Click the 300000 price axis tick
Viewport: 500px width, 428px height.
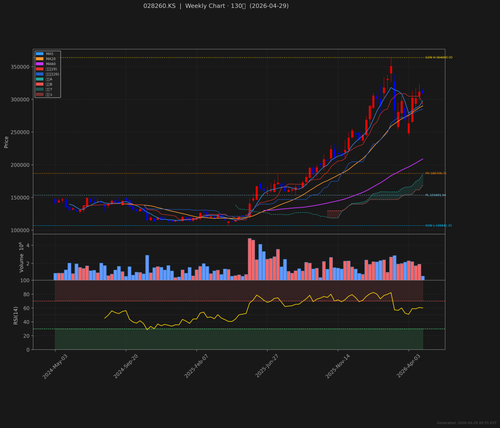point(20,100)
